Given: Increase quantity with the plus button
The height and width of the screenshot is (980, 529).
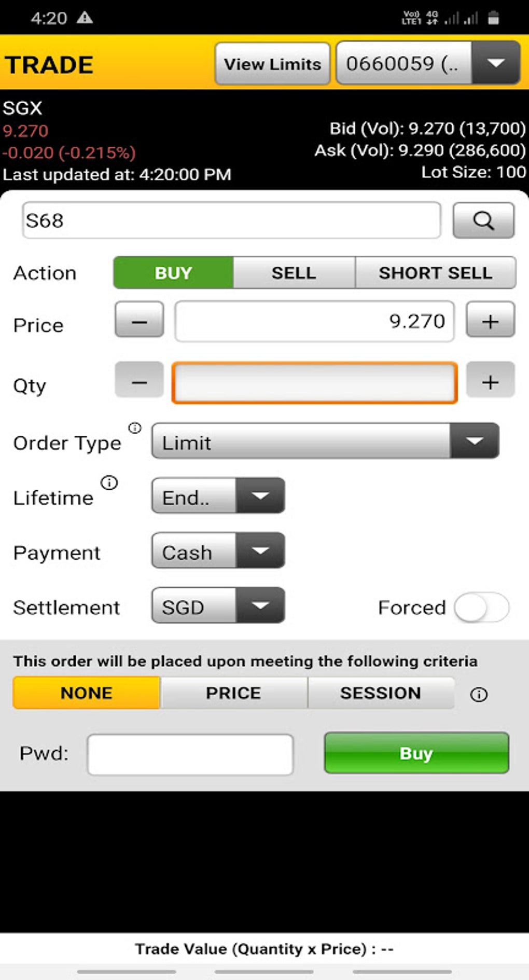Looking at the screenshot, I should (490, 382).
